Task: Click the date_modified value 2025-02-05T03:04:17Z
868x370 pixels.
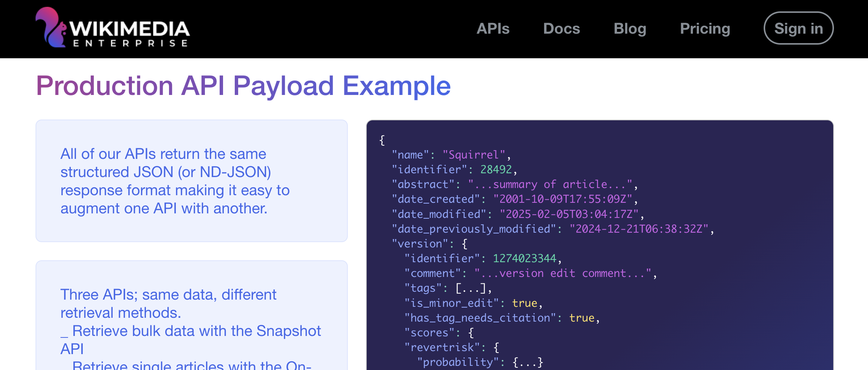Action: tap(569, 214)
